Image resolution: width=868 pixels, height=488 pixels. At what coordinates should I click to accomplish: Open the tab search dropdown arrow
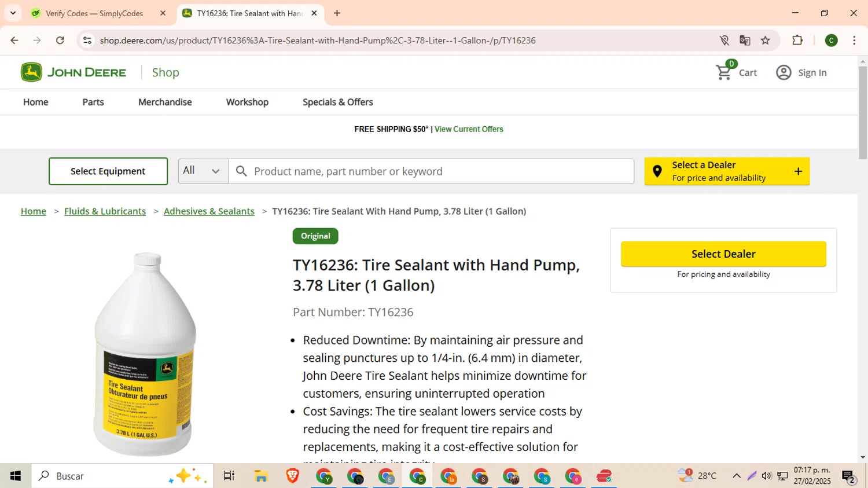click(x=13, y=13)
